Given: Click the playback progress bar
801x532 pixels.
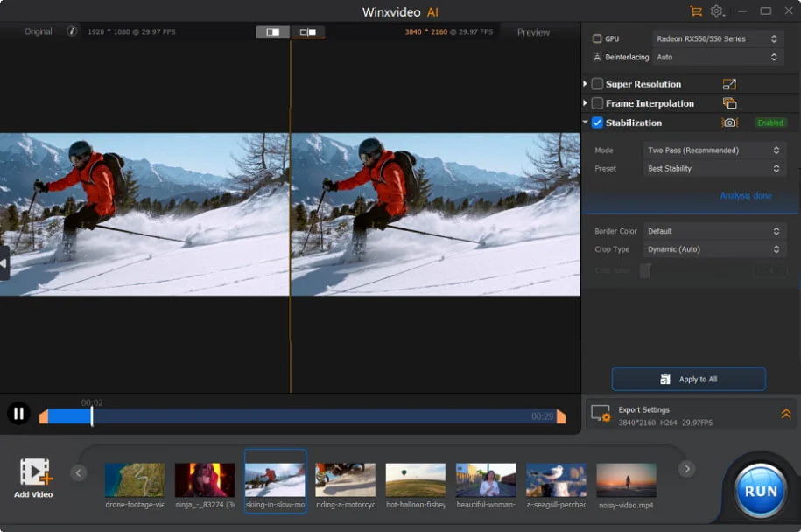Looking at the screenshot, I should click(306, 415).
